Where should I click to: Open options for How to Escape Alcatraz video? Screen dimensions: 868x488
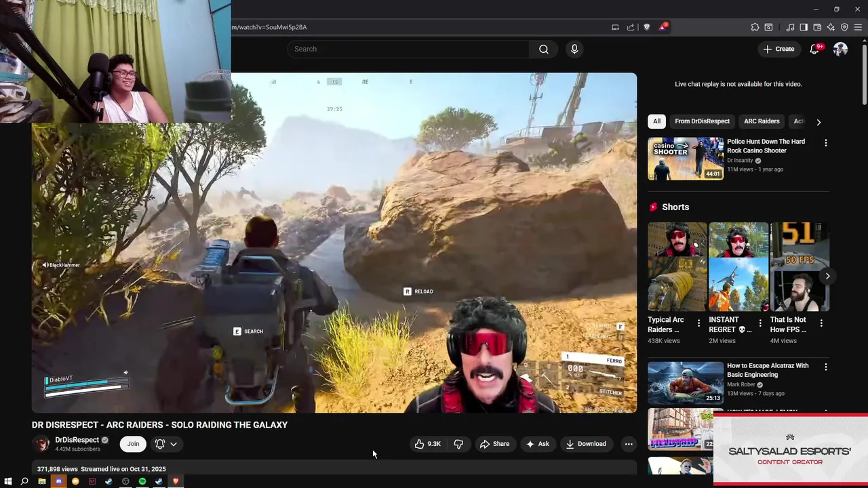point(825,367)
